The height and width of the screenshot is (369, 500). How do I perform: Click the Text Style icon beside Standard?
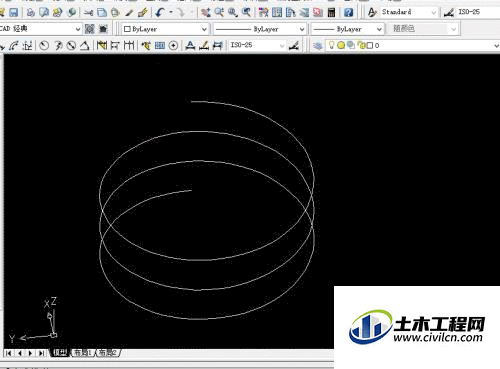pos(372,13)
